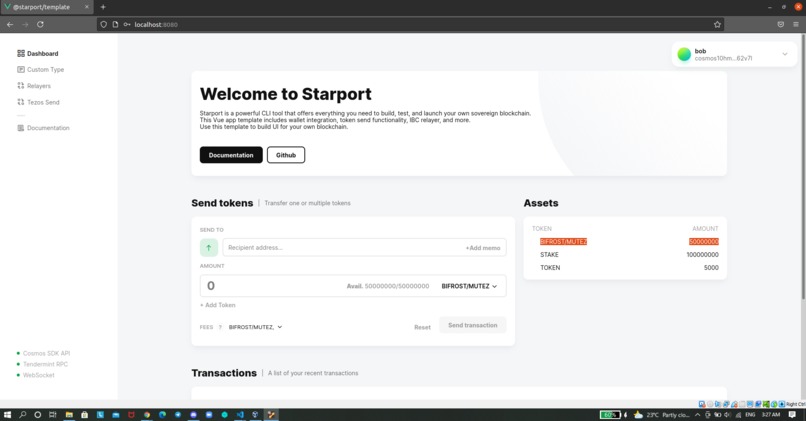Click the browser forward arrow
Viewport: 806px width, 421px height.
pyautogui.click(x=25, y=24)
